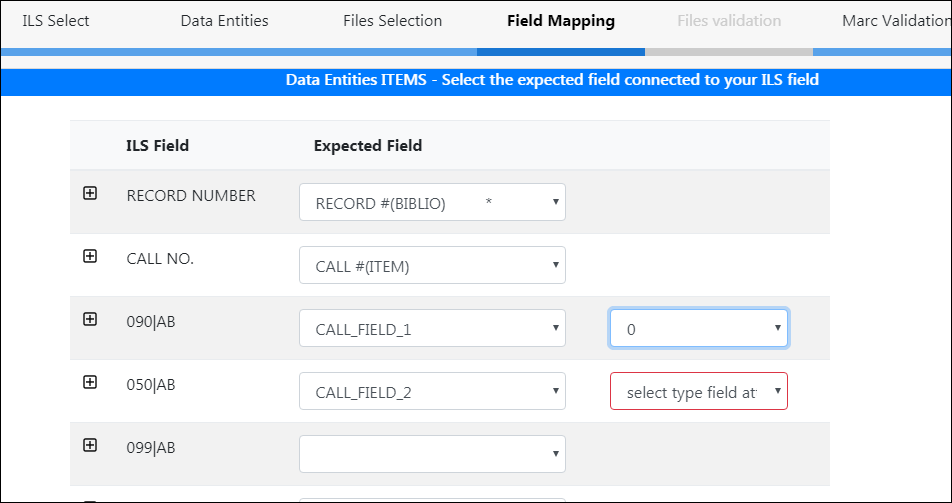This screenshot has width=952, height=503.
Task: Click the RECORD NUMBER field label
Action: coord(191,196)
